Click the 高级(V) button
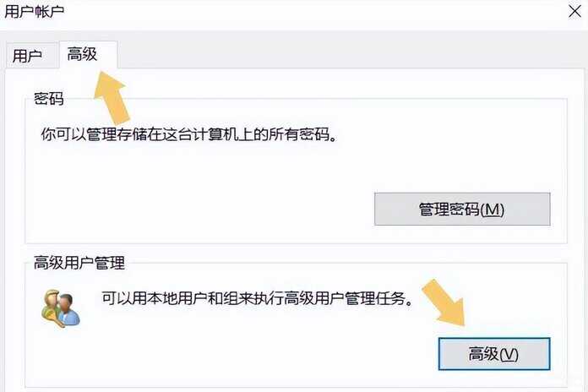Viewport: 588px width, 392px height. [494, 354]
